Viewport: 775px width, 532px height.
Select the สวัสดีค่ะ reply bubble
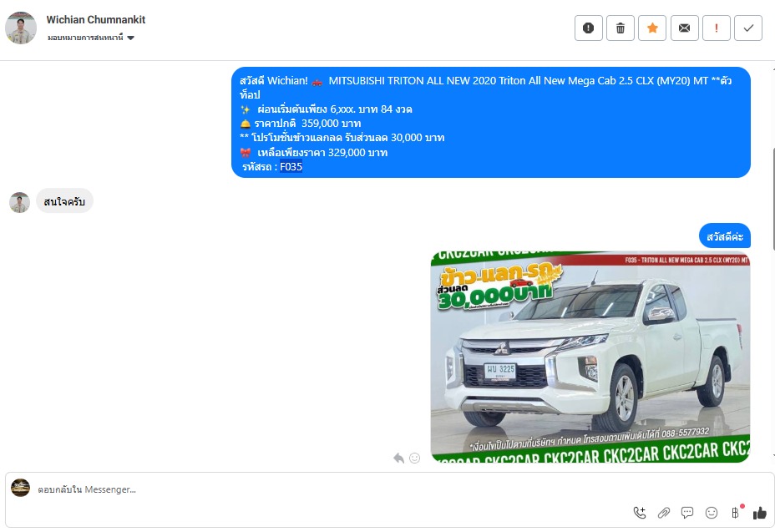(725, 236)
